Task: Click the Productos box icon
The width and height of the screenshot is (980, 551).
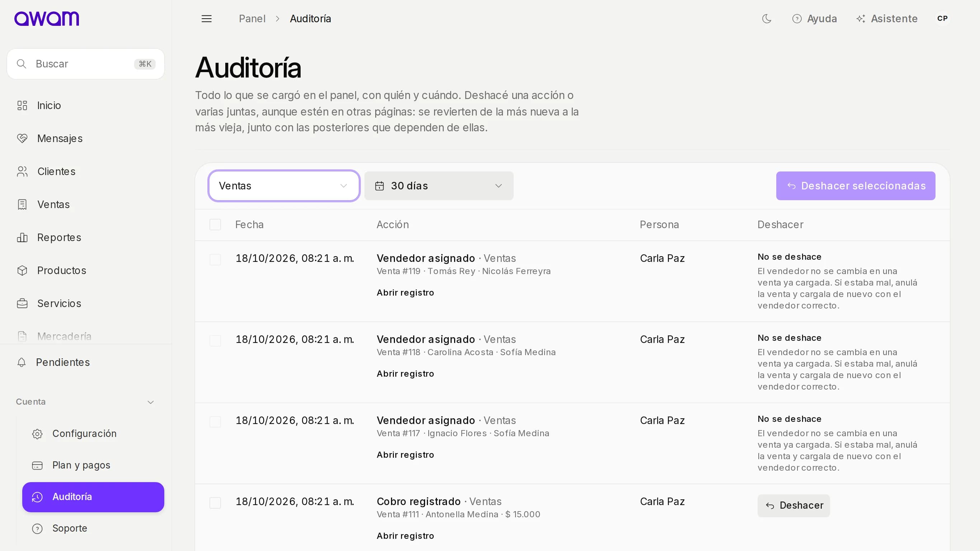Action: coord(23,270)
